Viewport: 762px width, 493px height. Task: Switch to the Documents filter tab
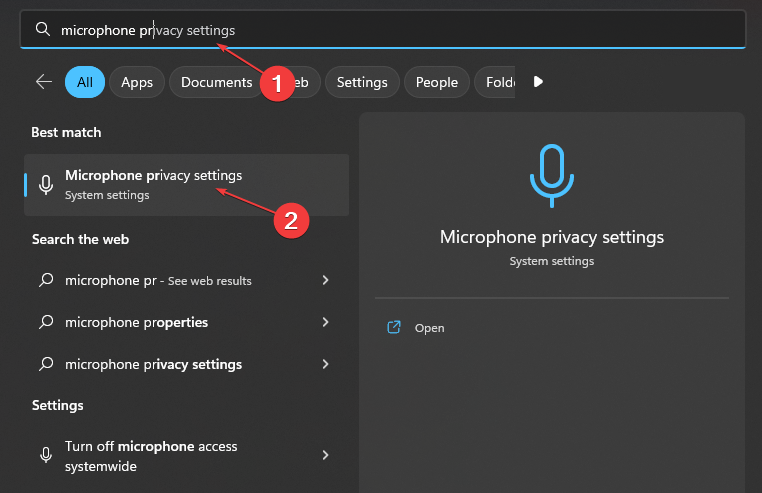pyautogui.click(x=216, y=82)
